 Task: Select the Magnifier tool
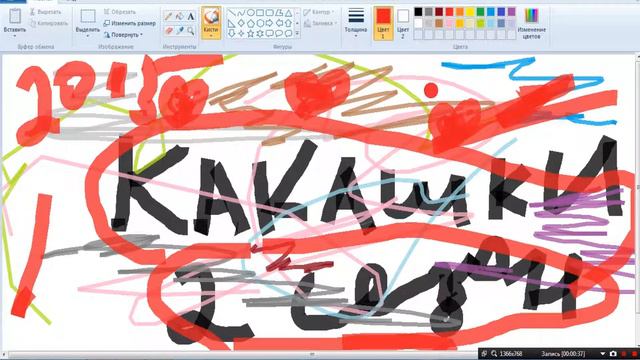click(191, 31)
